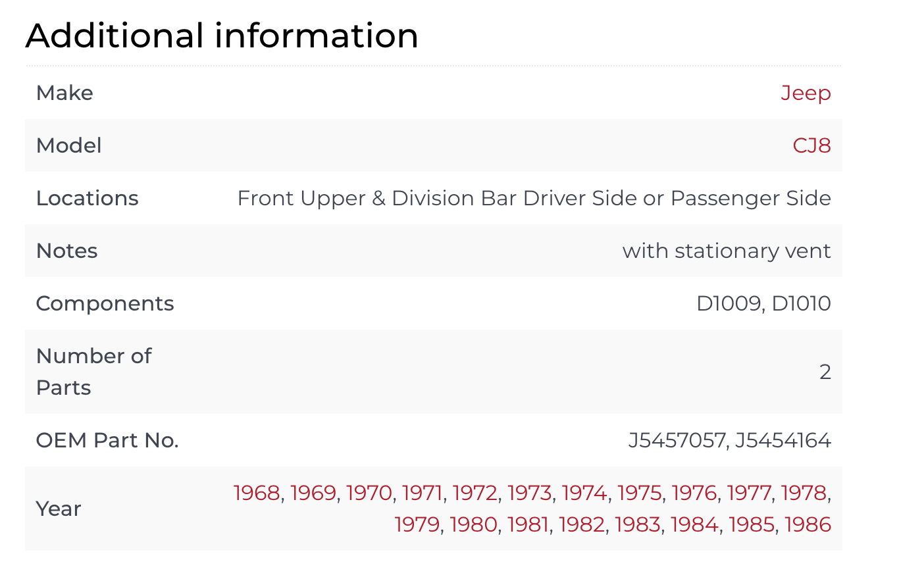This screenshot has height=579, width=924.
Task: Select the 1982 year link
Action: 582,524
